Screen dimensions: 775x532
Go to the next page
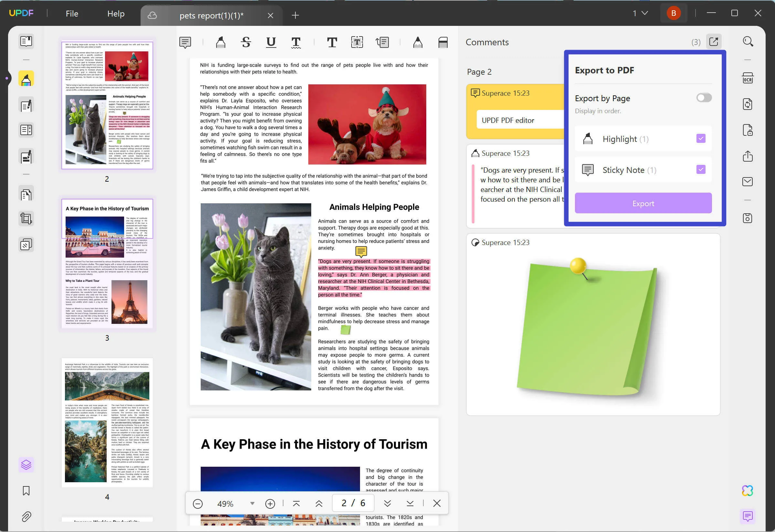387,504
